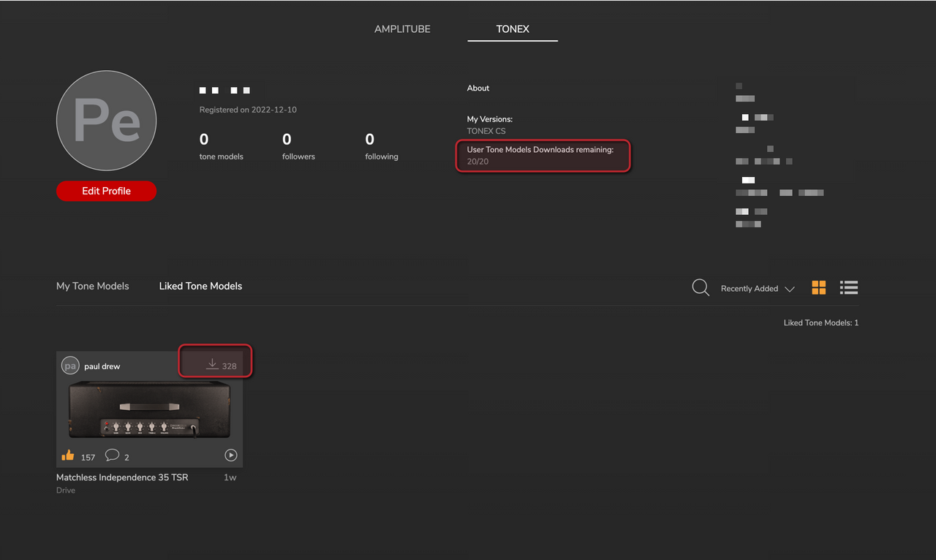This screenshot has width=936, height=560.
Task: Open the Recently Added sort dropdown
Action: 758,289
